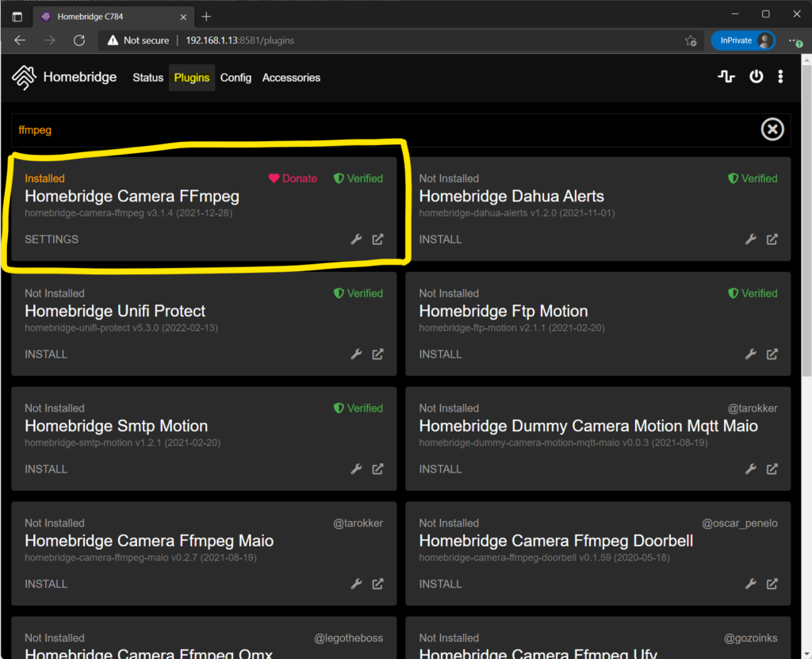The image size is (812, 659).
Task: Open external link for Homebridge Unifi Protect
Action: click(x=378, y=354)
